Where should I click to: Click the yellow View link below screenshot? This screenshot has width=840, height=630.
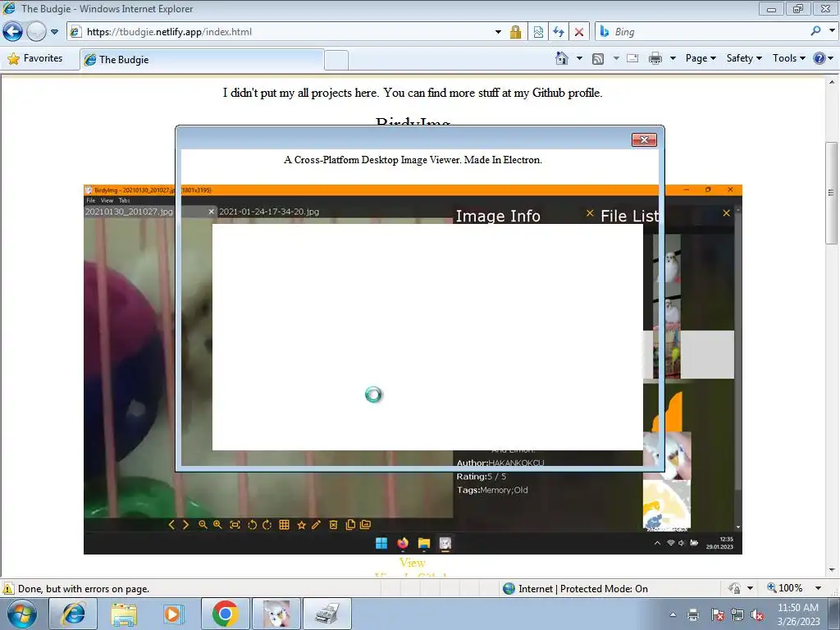click(x=412, y=563)
